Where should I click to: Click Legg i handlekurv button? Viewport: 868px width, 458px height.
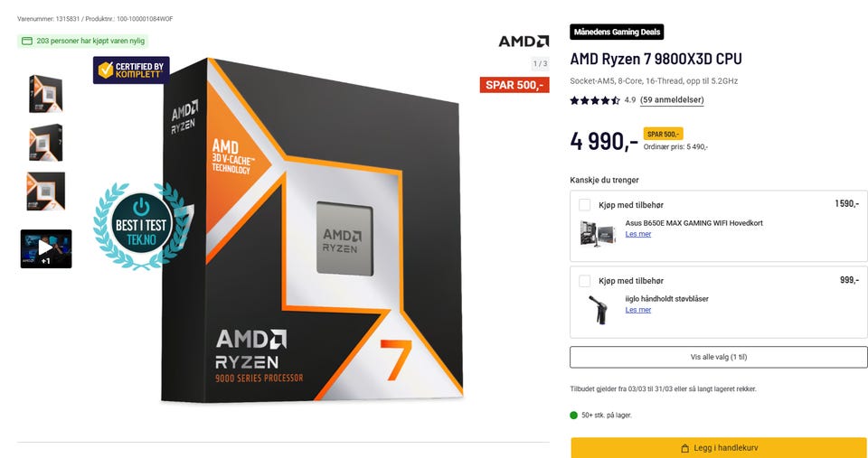(719, 447)
